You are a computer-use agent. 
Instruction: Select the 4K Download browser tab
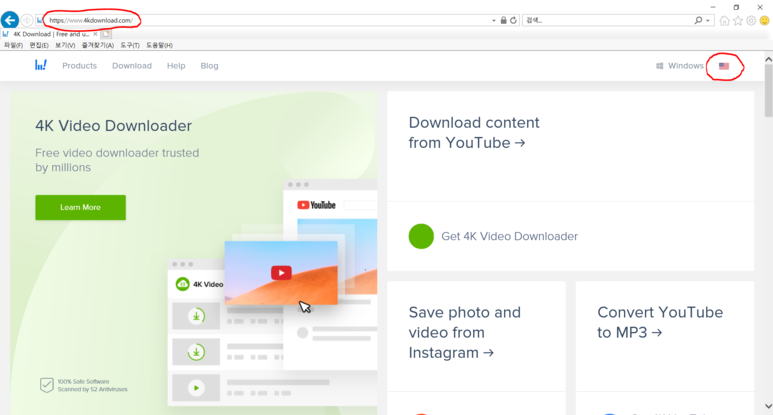(50, 34)
